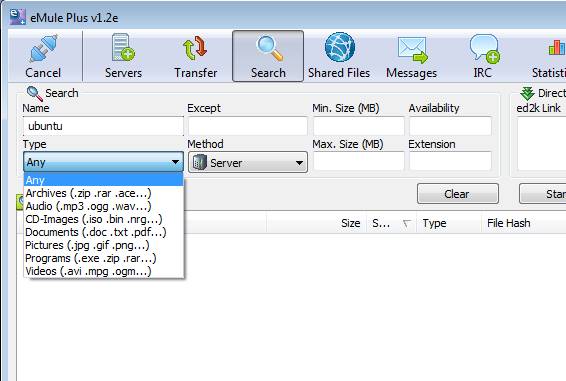Viewport: 566px width, 381px height.
Task: Click the Max. Size (MB) field
Action: (359, 161)
